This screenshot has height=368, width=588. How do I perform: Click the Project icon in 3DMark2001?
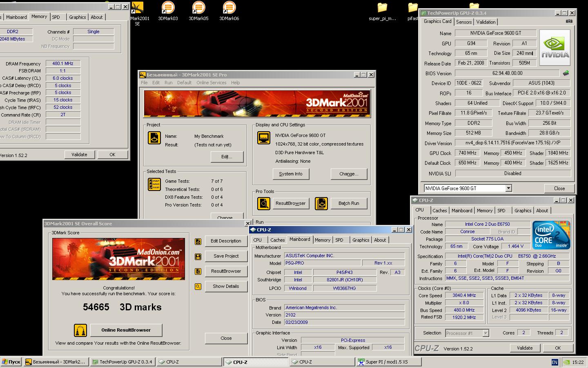154,138
